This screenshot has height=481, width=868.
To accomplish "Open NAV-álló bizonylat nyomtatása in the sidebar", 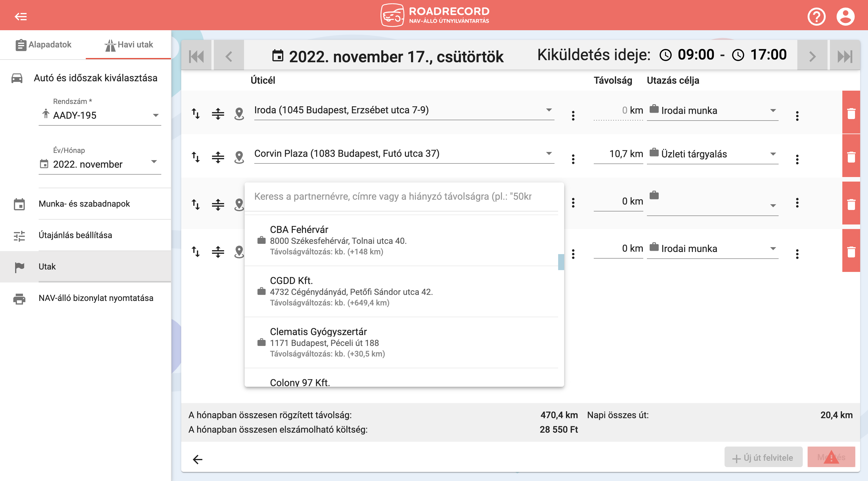I will (85, 298).
